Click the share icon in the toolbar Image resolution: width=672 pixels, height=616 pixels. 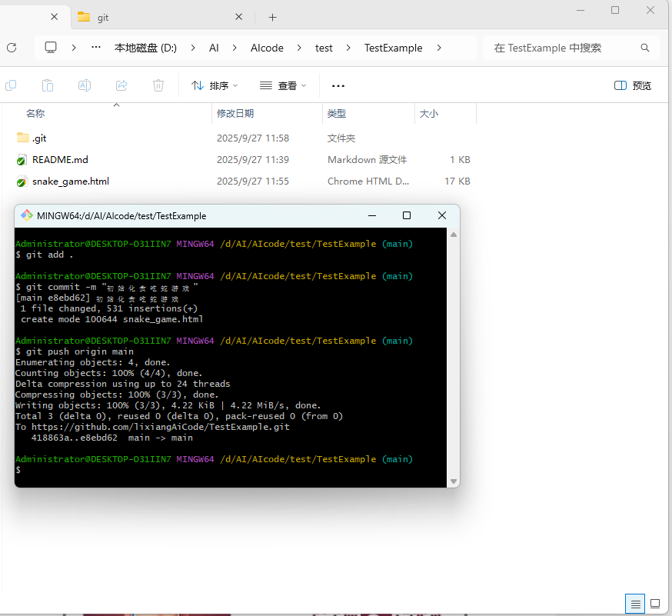pos(121,85)
